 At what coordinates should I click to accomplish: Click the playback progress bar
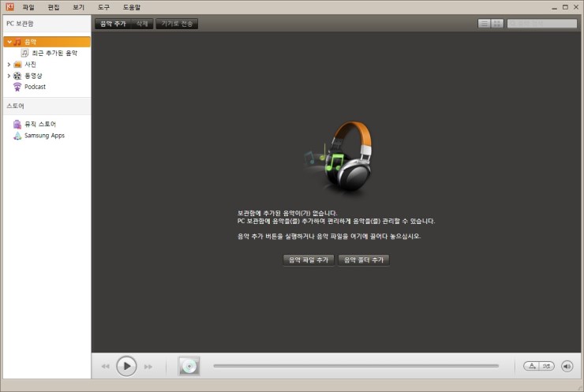(356, 366)
